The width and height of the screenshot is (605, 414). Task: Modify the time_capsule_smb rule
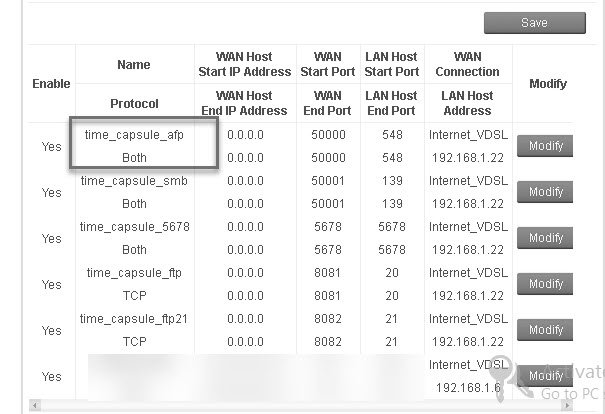tap(545, 192)
